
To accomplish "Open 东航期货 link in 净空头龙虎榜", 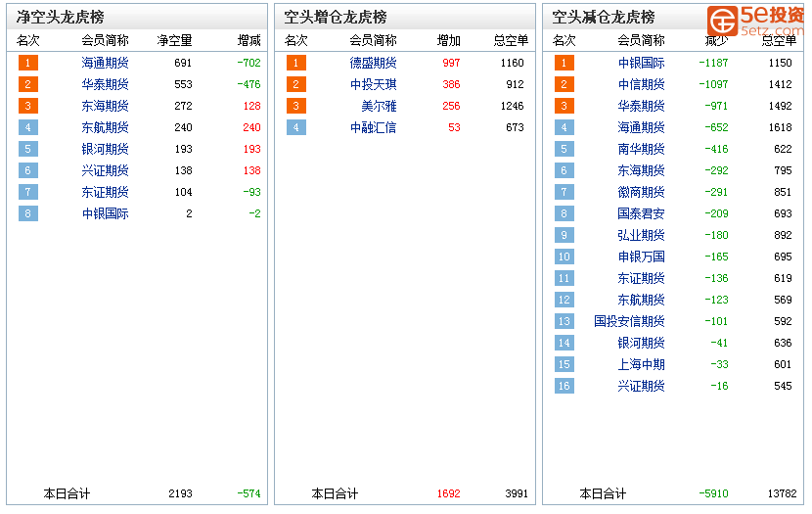I will [105, 127].
